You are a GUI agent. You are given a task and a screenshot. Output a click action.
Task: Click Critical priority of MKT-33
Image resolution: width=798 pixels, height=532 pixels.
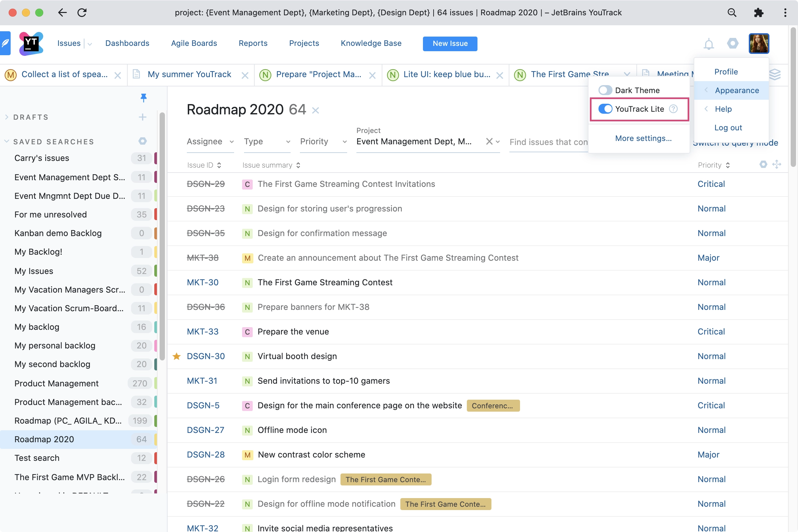click(x=711, y=332)
